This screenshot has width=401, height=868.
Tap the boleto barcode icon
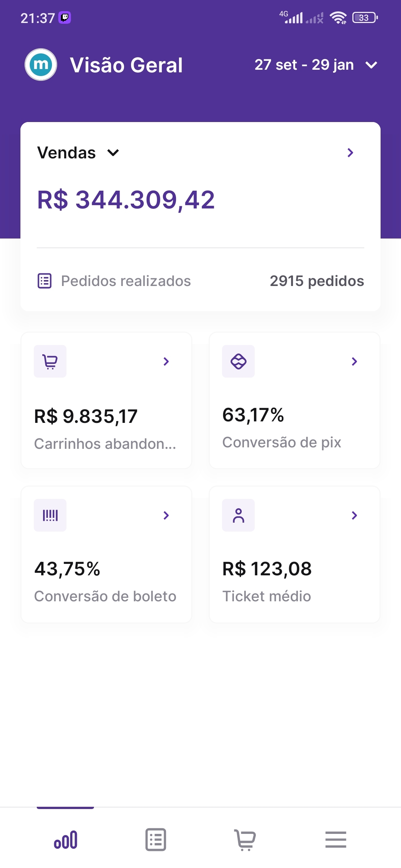[50, 515]
